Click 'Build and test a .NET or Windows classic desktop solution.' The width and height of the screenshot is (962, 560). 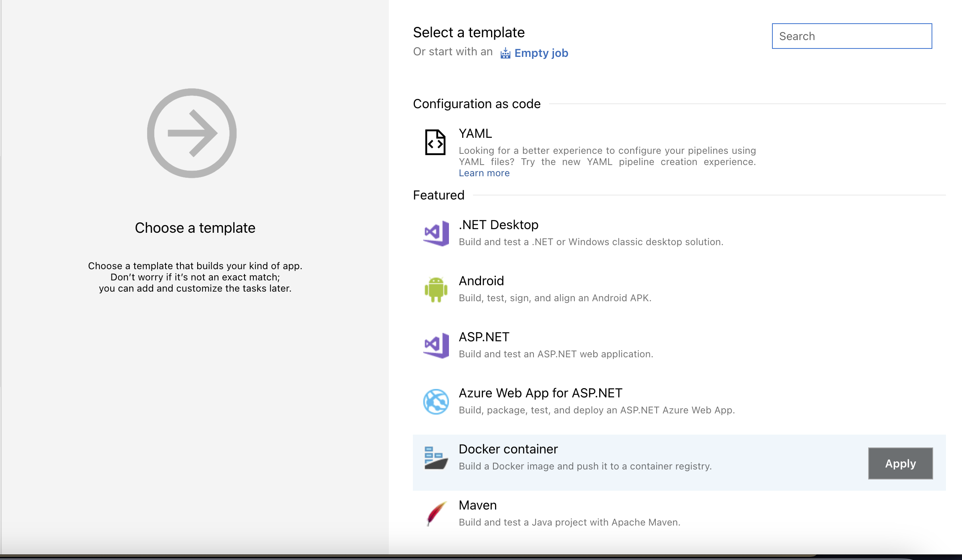click(x=591, y=242)
